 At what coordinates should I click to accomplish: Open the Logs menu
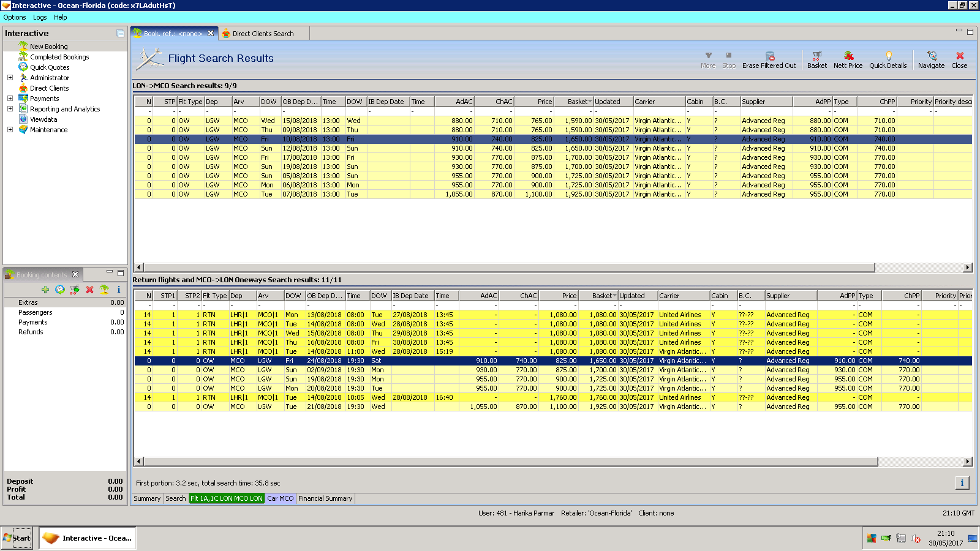[40, 17]
